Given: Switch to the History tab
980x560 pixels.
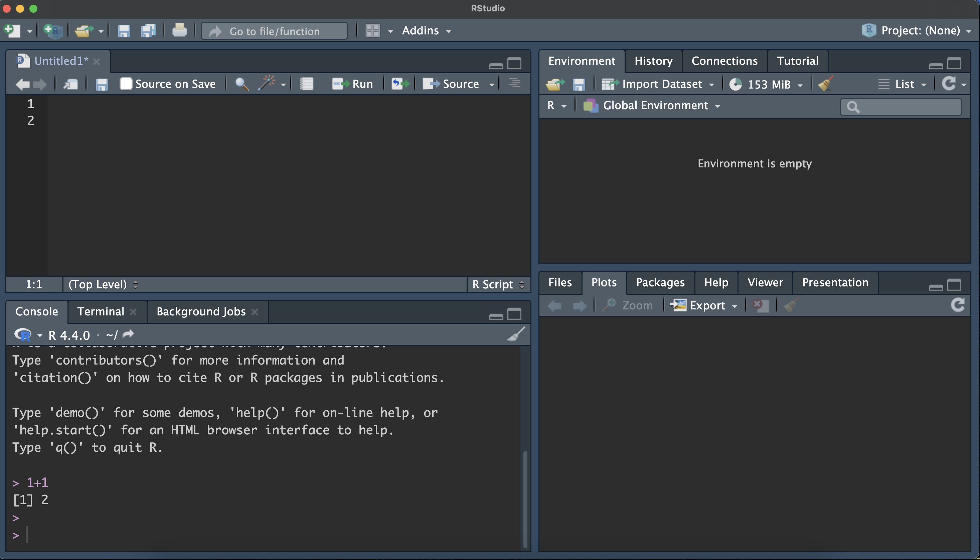Looking at the screenshot, I should pyautogui.click(x=653, y=61).
